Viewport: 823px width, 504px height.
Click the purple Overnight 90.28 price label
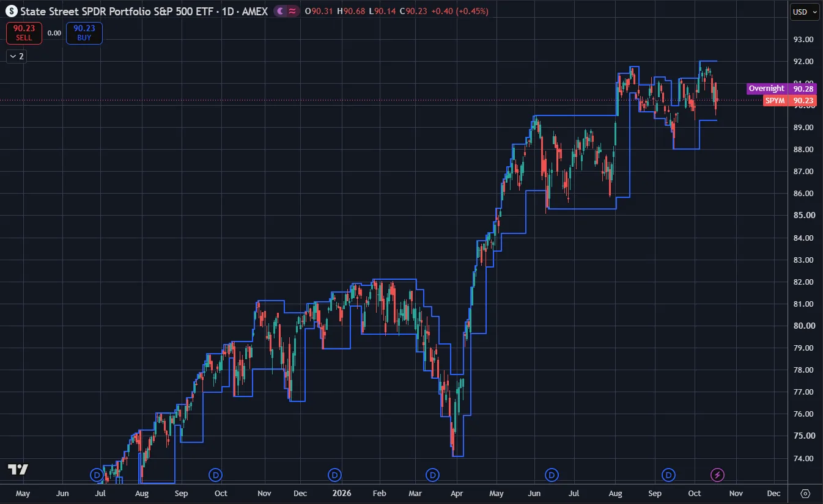click(x=781, y=89)
